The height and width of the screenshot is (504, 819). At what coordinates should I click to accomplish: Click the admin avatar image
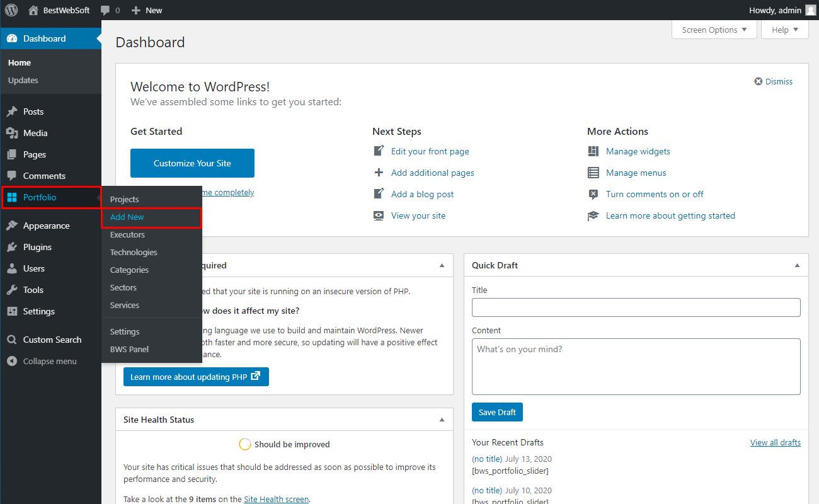tap(810, 10)
